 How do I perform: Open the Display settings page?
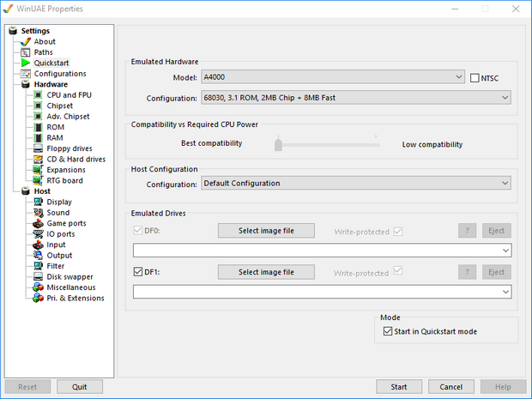point(59,202)
